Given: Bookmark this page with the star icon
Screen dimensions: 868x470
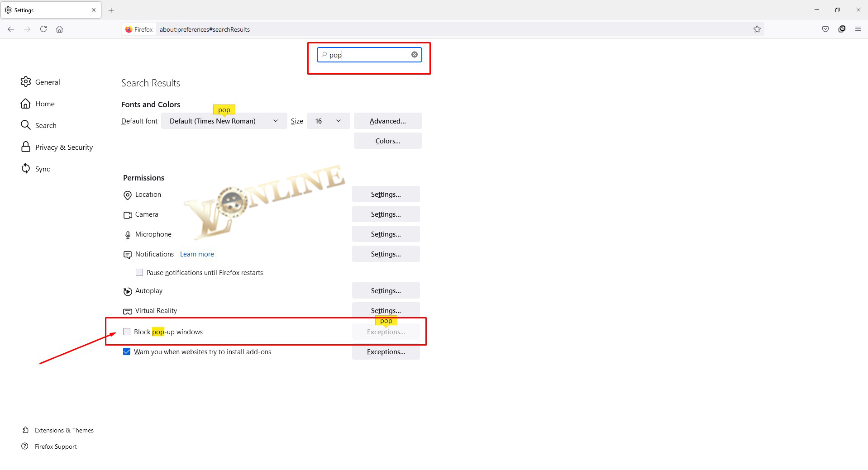Looking at the screenshot, I should click(x=758, y=29).
